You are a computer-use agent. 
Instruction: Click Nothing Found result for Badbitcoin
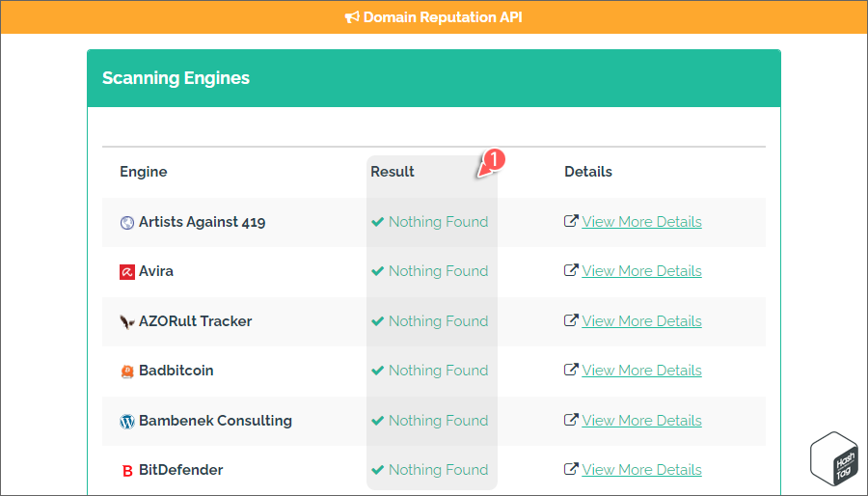coord(439,371)
